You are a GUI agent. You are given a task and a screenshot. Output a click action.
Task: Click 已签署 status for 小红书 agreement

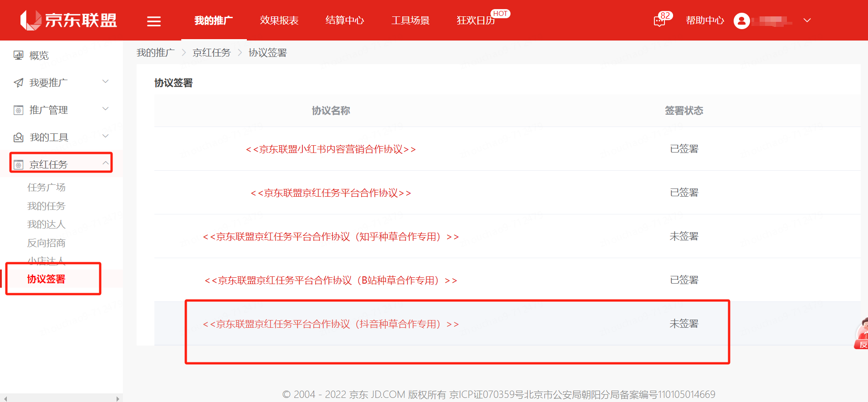tap(684, 149)
